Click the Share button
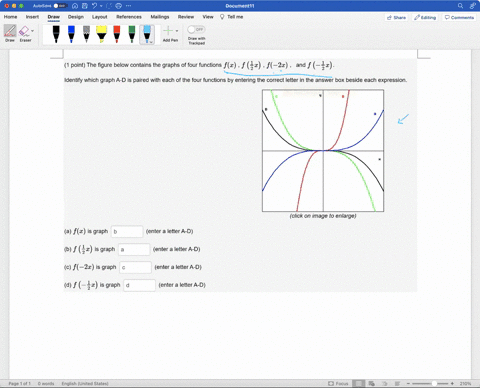480x388 pixels. (x=396, y=17)
